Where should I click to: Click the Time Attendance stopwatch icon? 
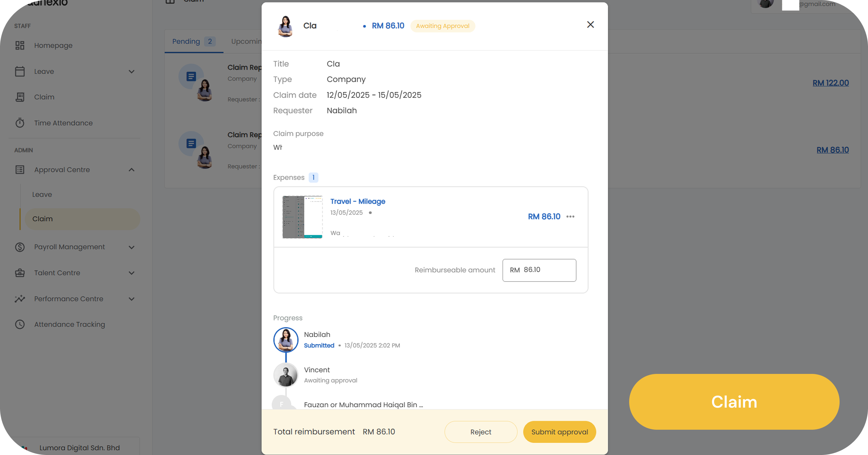coord(20,123)
